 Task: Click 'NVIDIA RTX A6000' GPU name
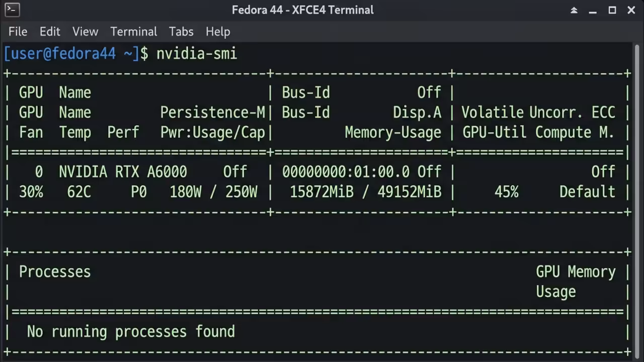pyautogui.click(x=123, y=172)
